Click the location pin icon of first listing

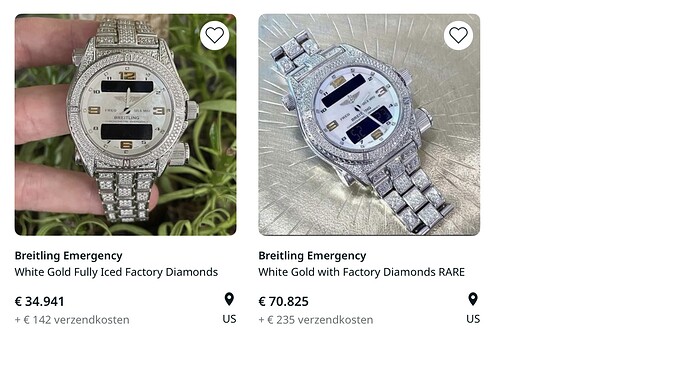(229, 299)
